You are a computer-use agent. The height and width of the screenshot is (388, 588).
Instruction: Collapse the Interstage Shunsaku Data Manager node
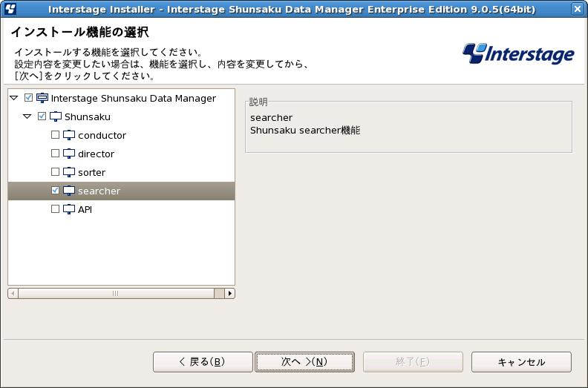pyautogui.click(x=14, y=98)
